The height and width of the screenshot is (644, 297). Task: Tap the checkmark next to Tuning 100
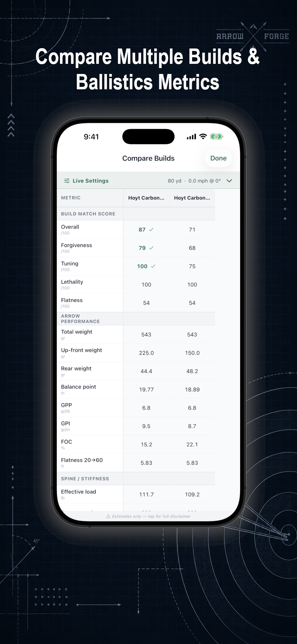[x=153, y=266]
